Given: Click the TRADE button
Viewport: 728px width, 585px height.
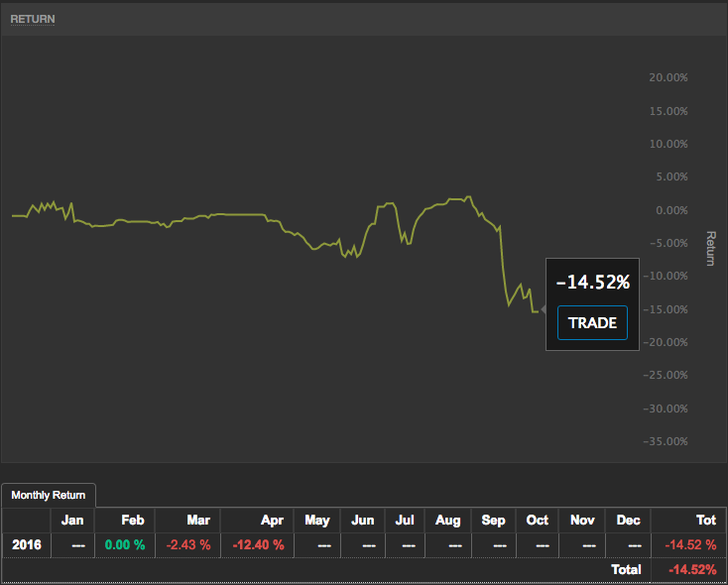Looking at the screenshot, I should click(592, 323).
